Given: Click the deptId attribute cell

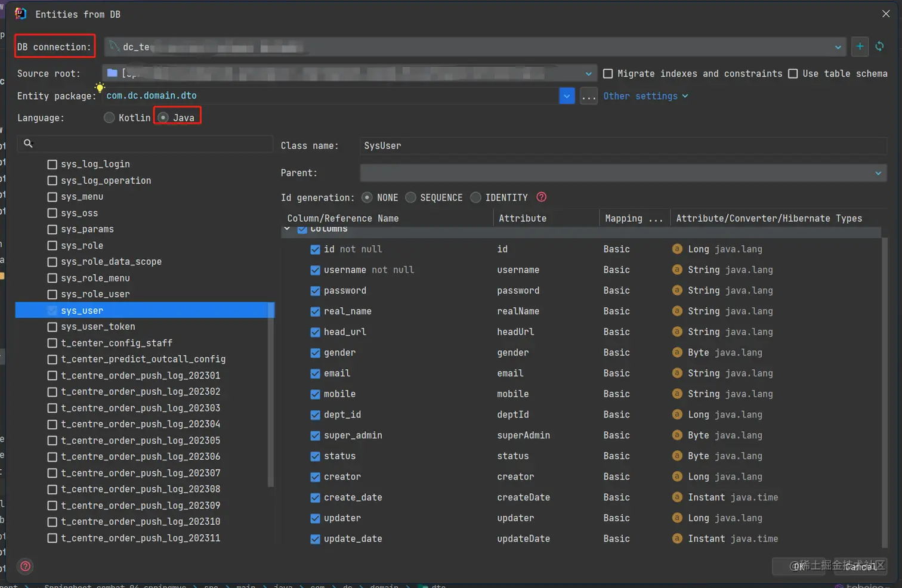Looking at the screenshot, I should (512, 414).
